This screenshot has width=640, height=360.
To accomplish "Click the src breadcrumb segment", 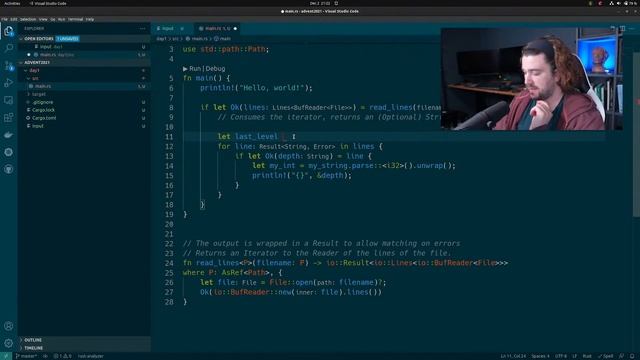I will click(175, 39).
